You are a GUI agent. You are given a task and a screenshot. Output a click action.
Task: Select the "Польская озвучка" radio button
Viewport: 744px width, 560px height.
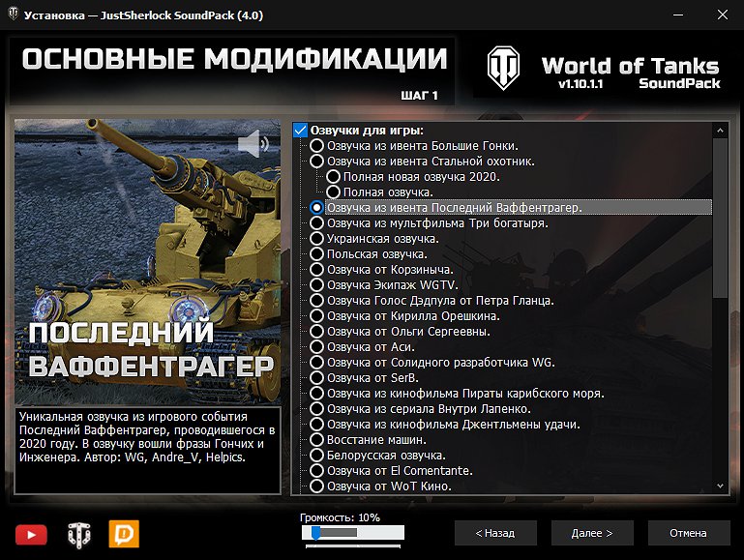[317, 254]
